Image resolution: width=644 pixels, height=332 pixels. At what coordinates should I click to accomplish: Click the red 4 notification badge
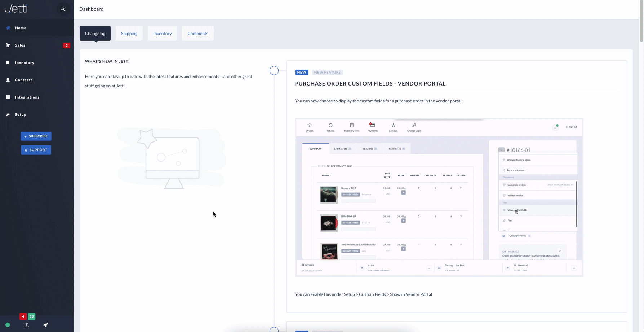pyautogui.click(x=23, y=316)
